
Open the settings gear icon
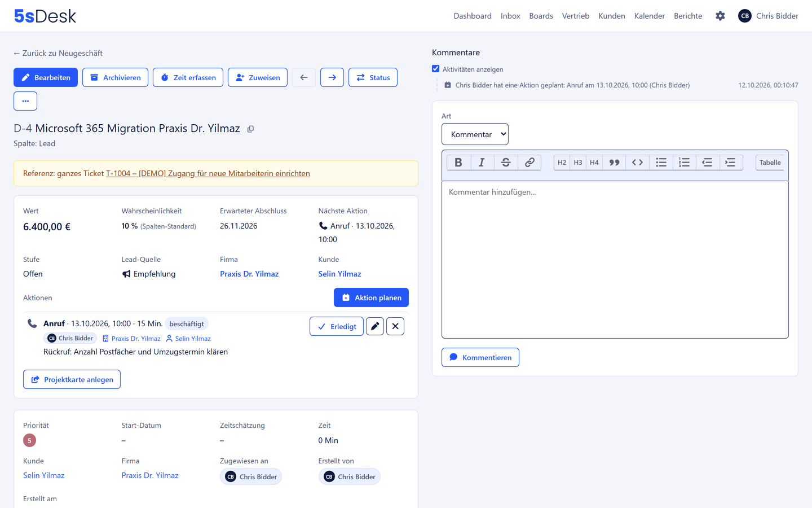point(720,16)
